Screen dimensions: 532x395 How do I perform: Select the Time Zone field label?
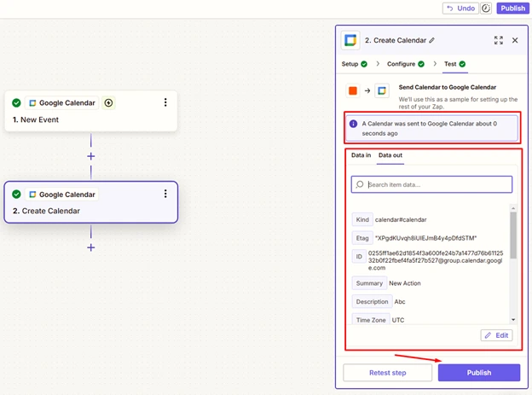pyautogui.click(x=371, y=320)
